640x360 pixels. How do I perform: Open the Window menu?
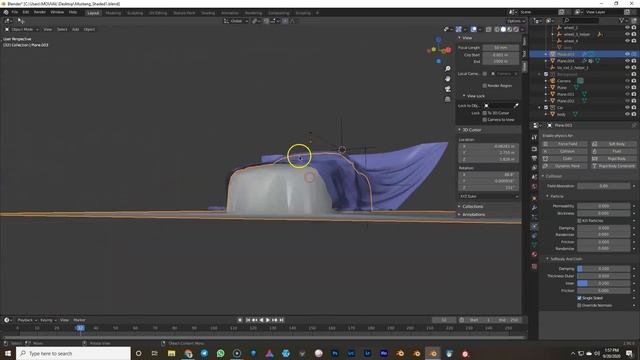57,12
